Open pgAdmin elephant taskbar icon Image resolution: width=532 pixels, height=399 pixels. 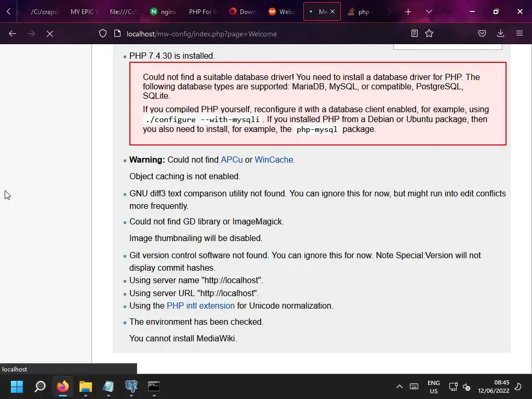(x=131, y=387)
